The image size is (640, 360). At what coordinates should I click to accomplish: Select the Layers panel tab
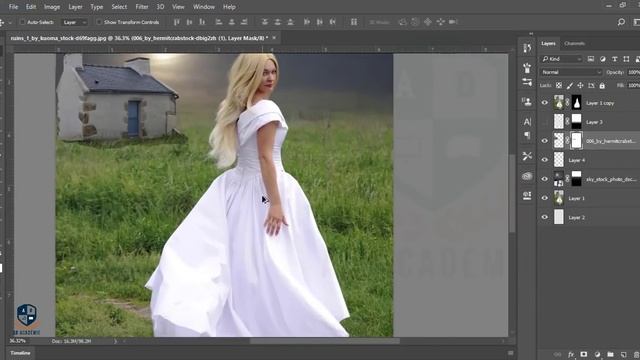548,43
